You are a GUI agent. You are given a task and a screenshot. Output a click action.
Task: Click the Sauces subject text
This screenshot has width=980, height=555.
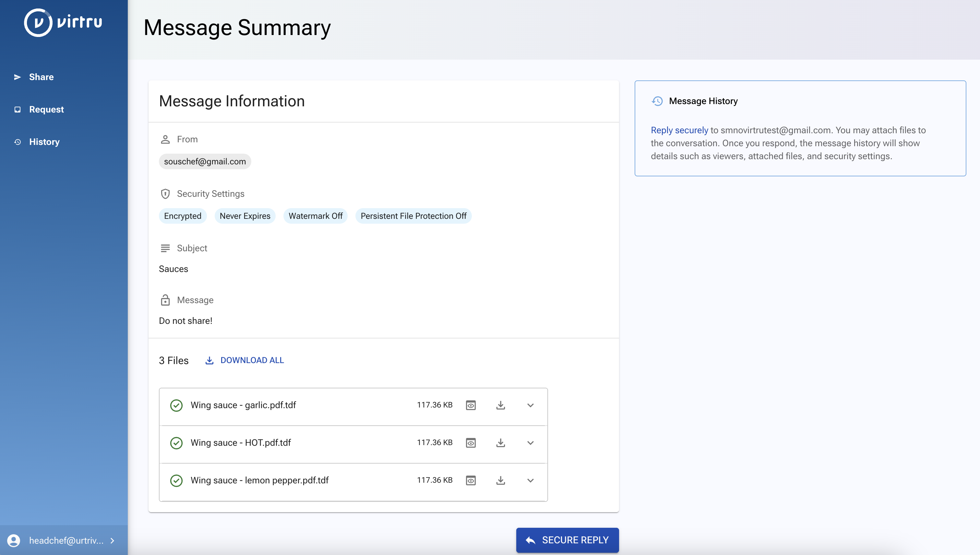(x=173, y=269)
